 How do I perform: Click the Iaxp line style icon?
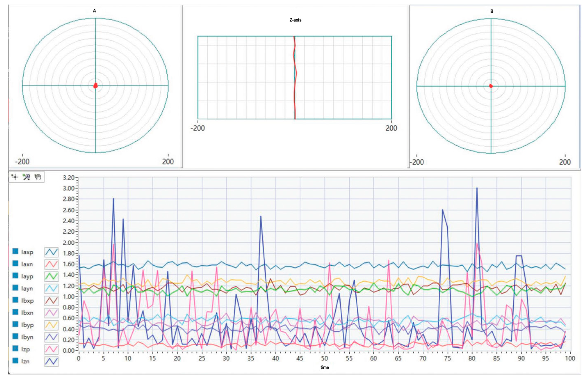point(51,252)
